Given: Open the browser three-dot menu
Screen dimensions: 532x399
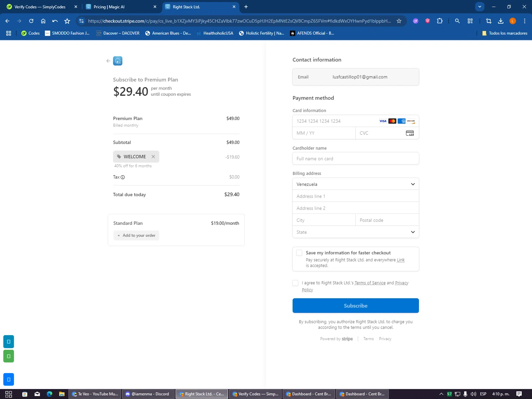Looking at the screenshot, I should [x=525, y=21].
